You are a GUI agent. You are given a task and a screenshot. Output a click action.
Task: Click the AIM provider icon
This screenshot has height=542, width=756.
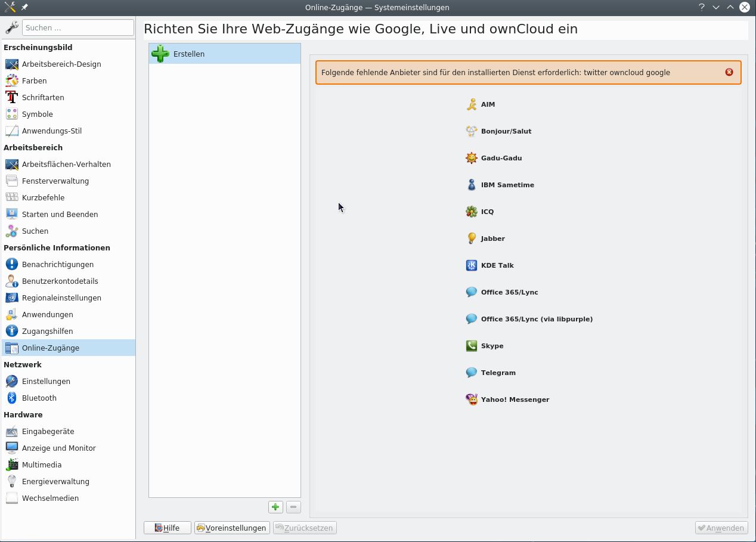click(472, 104)
